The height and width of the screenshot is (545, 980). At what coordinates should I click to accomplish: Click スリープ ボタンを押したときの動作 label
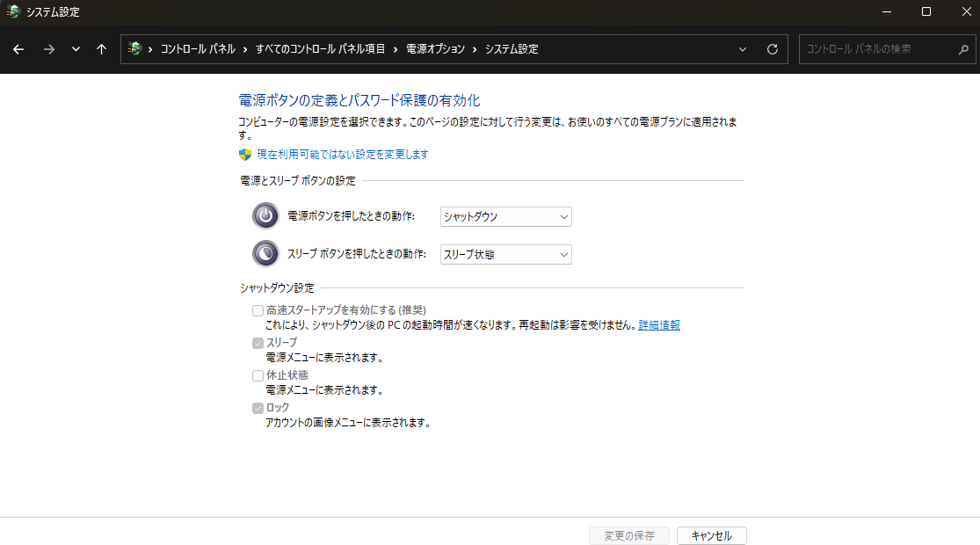(x=356, y=254)
